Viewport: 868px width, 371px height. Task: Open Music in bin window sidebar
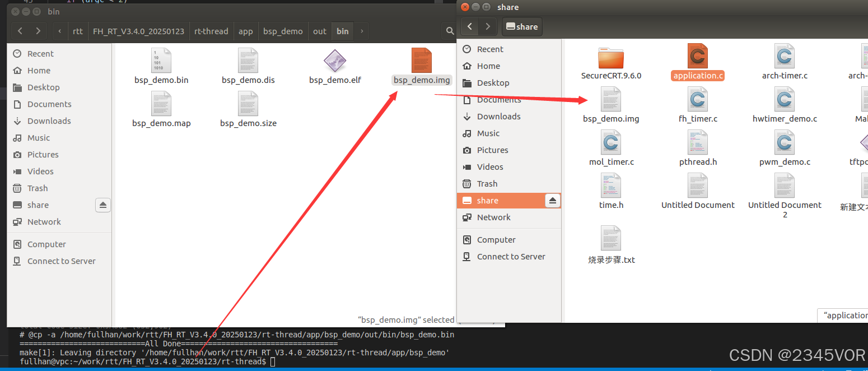59,138
